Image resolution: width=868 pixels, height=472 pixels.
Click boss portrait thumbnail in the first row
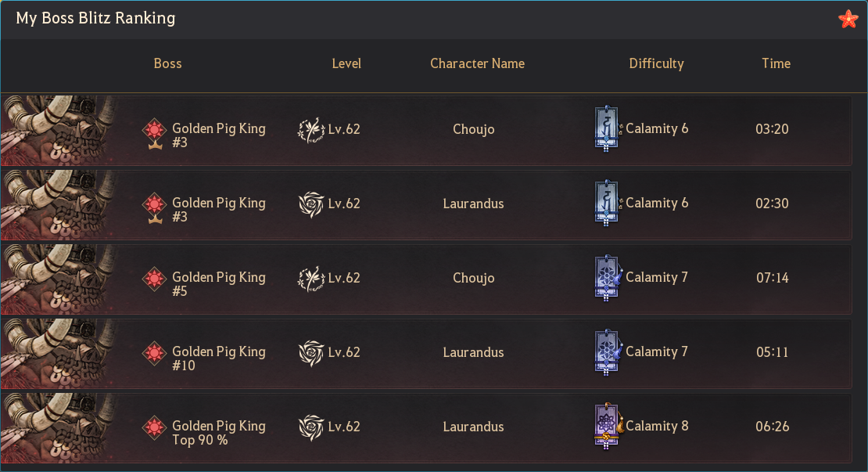(58, 131)
